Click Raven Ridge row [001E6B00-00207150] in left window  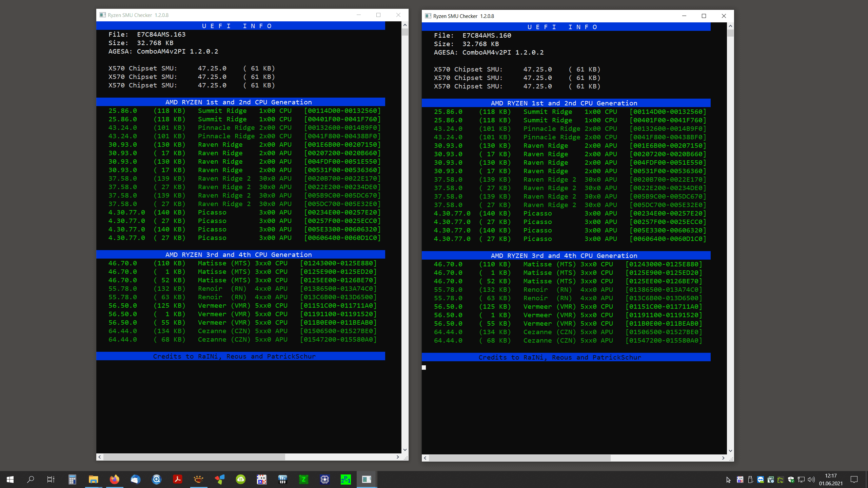pyautogui.click(x=244, y=144)
